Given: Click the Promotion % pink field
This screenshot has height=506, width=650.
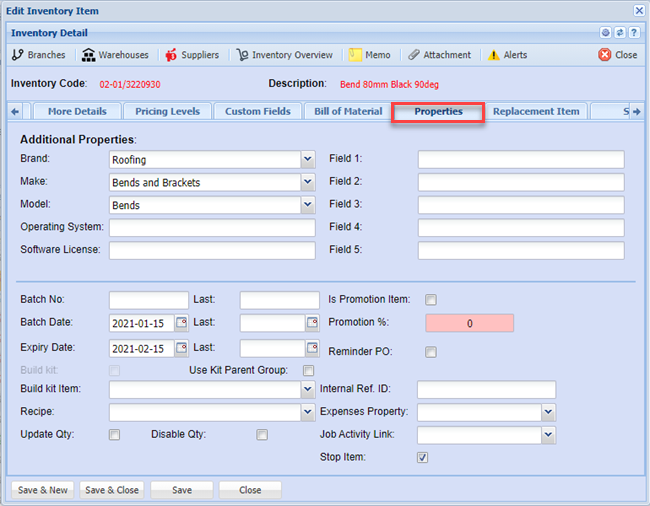Looking at the screenshot, I should point(469,323).
